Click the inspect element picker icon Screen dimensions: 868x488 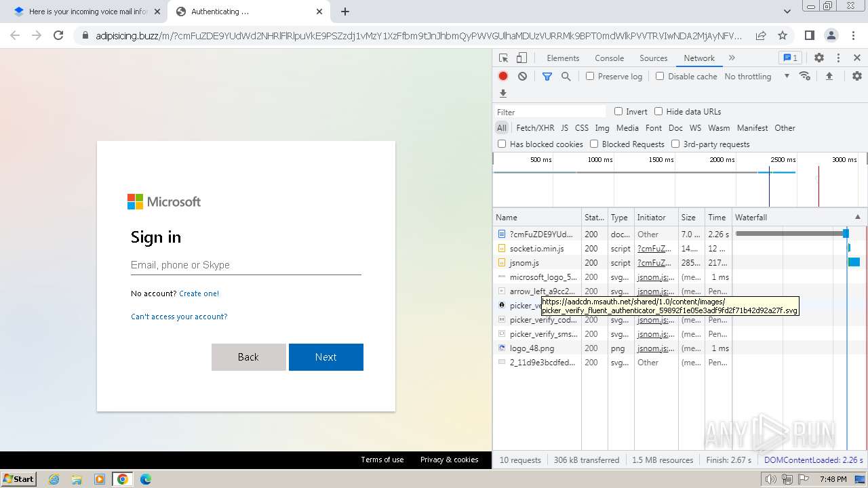pyautogui.click(x=503, y=58)
